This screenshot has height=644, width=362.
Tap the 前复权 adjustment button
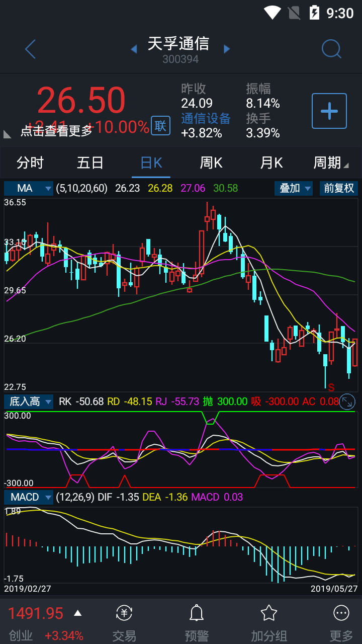click(x=338, y=188)
